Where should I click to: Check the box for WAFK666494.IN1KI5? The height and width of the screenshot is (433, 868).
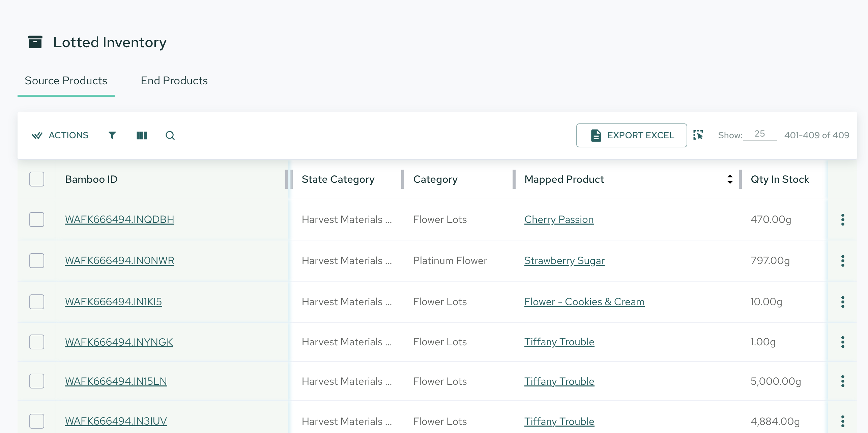[x=37, y=302]
